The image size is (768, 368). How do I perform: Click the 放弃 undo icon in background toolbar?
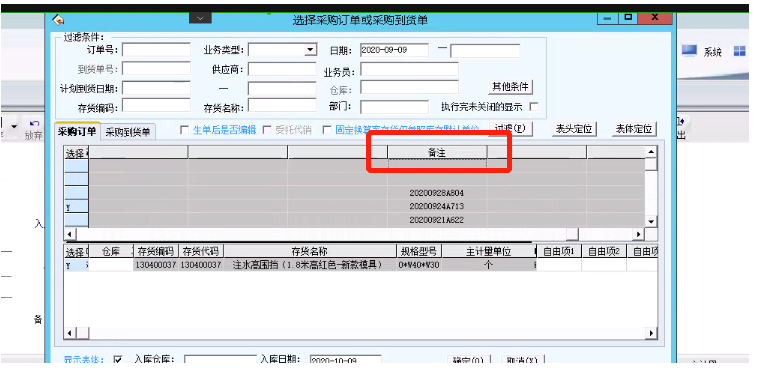[x=34, y=124]
